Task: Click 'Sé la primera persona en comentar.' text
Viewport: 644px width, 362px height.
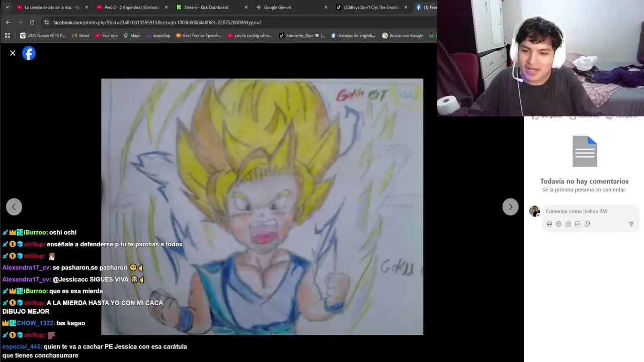Action: coord(584,190)
